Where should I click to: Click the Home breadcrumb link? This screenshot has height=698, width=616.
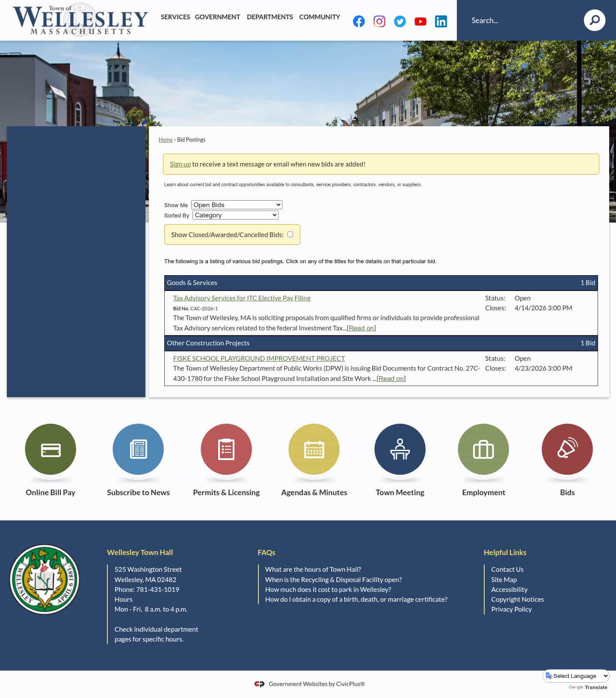point(166,140)
